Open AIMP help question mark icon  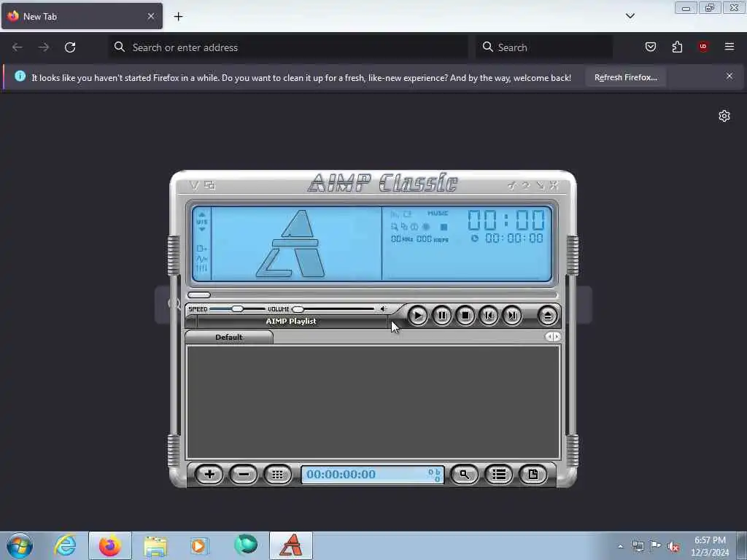526,185
